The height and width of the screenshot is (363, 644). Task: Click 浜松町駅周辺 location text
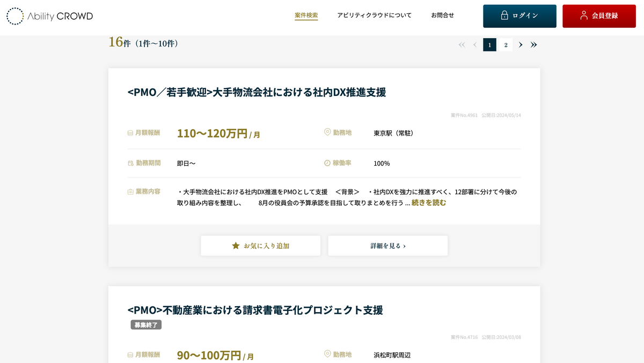392,355
